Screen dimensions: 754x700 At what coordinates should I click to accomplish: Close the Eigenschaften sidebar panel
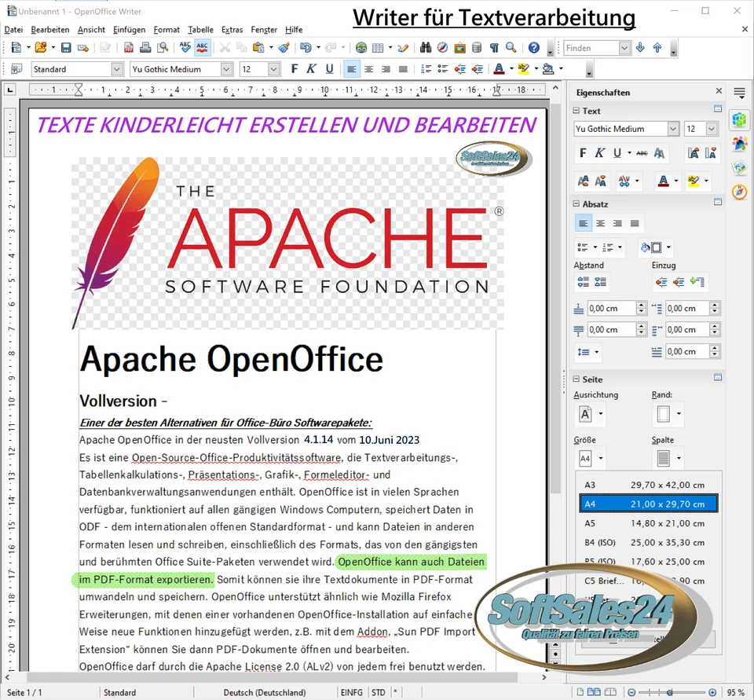719,90
